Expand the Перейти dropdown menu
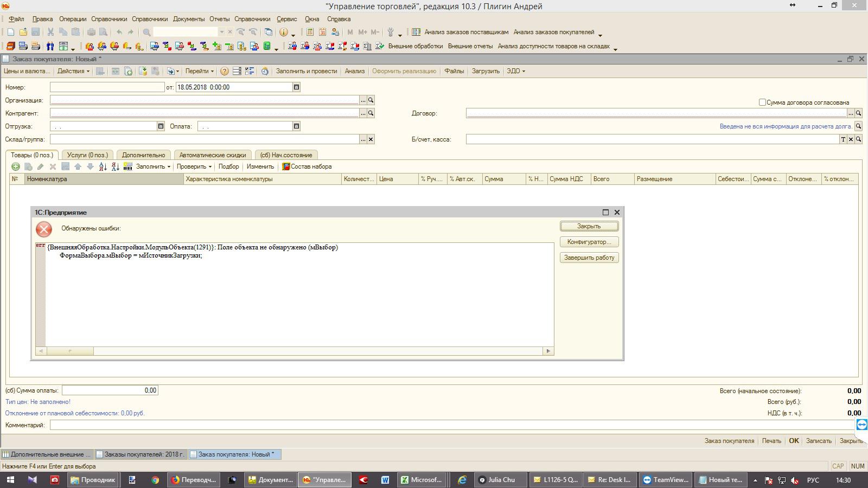This screenshot has width=868, height=488. [x=199, y=71]
